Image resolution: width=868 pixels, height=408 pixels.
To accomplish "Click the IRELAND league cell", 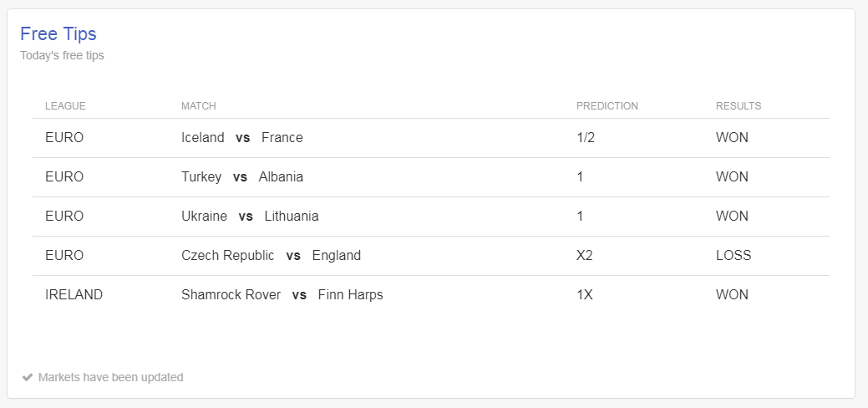I will (x=74, y=295).
